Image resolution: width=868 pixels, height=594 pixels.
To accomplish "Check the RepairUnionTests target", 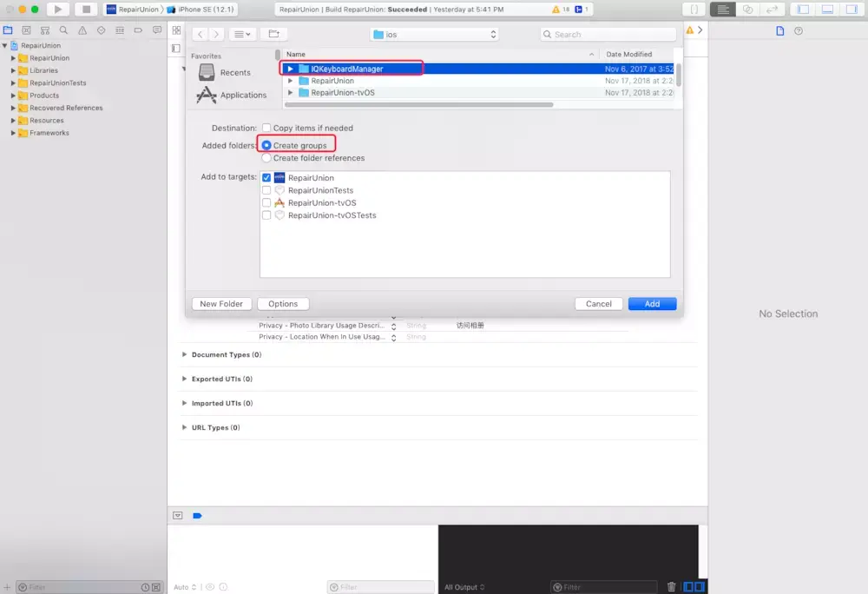I will tap(266, 190).
